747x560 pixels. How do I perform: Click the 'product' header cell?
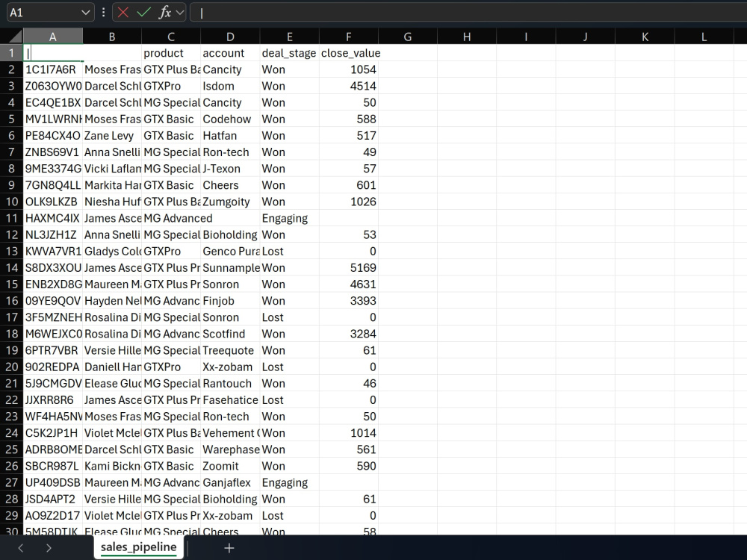tap(171, 53)
